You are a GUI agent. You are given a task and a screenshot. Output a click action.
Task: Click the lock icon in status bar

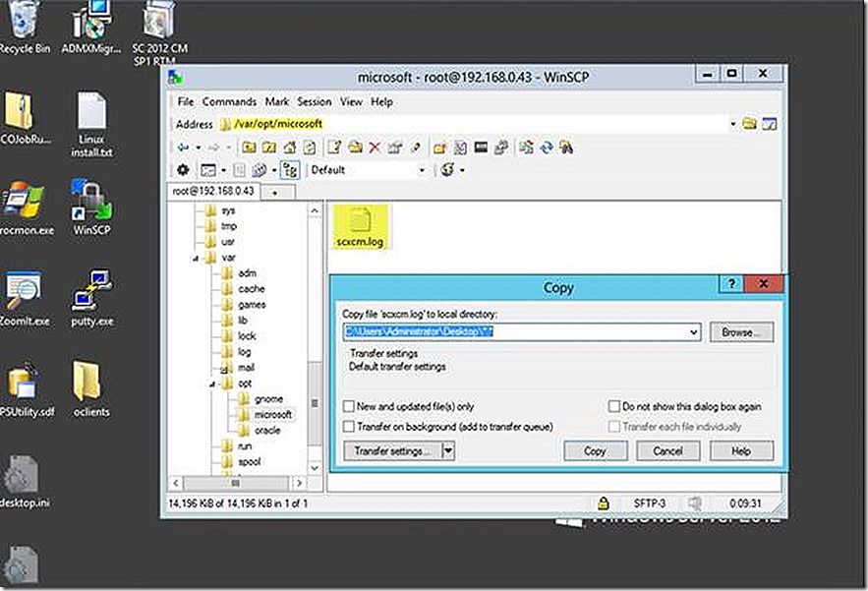coord(604,502)
